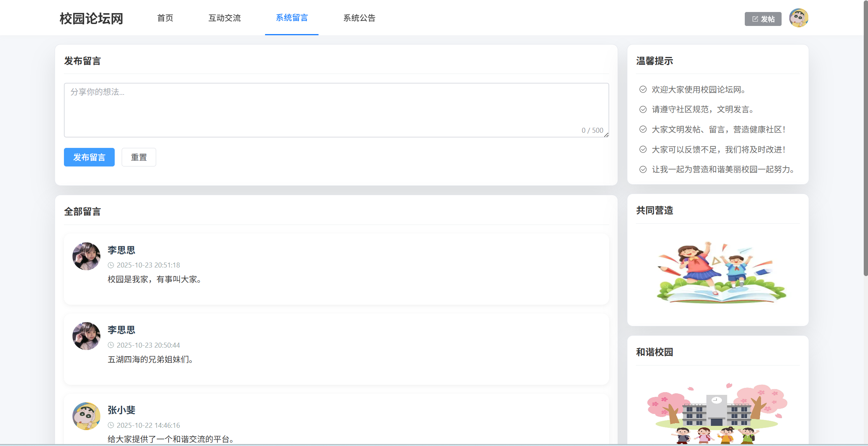The height and width of the screenshot is (446, 868).
Task: Click the 校园论坛网 site logo
Action: pyautogui.click(x=91, y=18)
